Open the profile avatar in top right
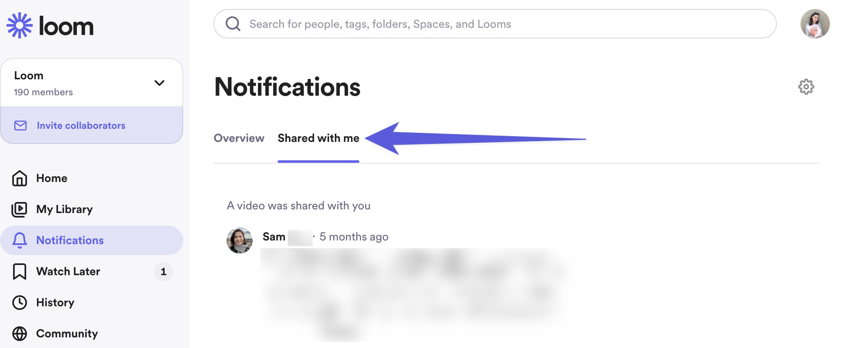Screen dimensions: 868x348 (815, 24)
